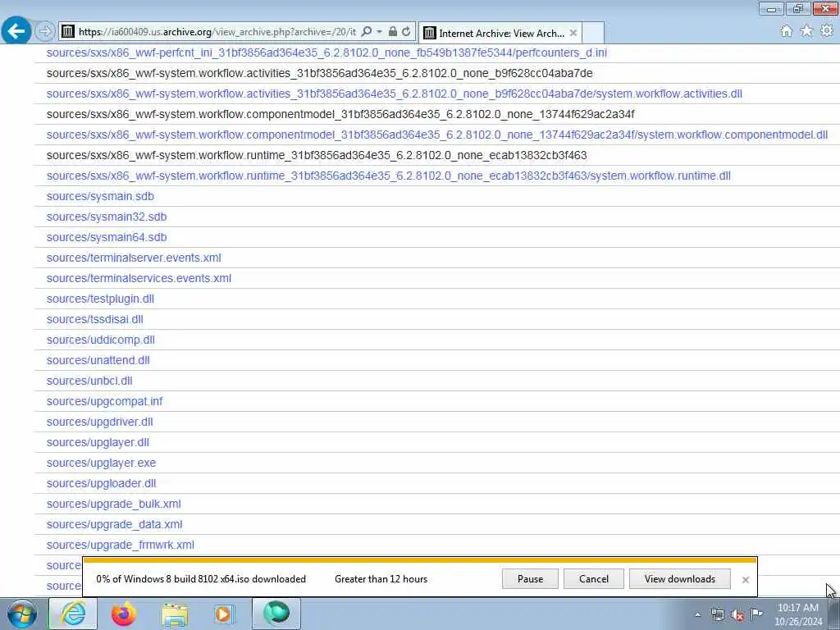The width and height of the screenshot is (840, 630).
Task: Click the security lock icon in address bar
Action: [393, 32]
